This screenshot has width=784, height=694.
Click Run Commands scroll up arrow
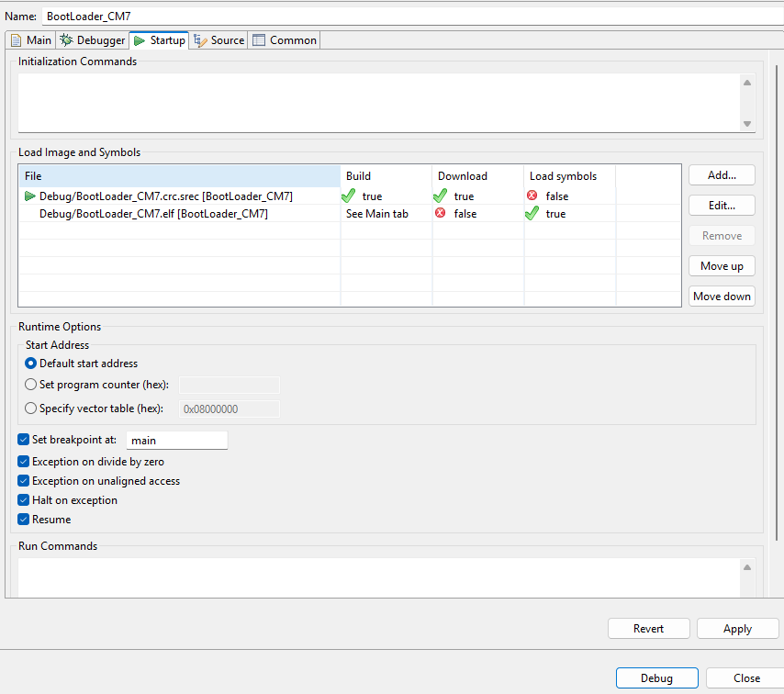[747, 567]
